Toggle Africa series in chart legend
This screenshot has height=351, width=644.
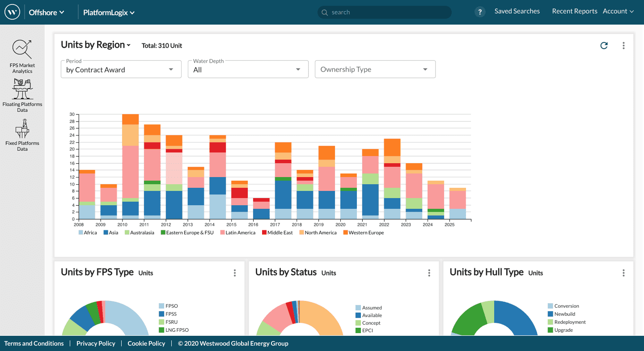pos(88,233)
